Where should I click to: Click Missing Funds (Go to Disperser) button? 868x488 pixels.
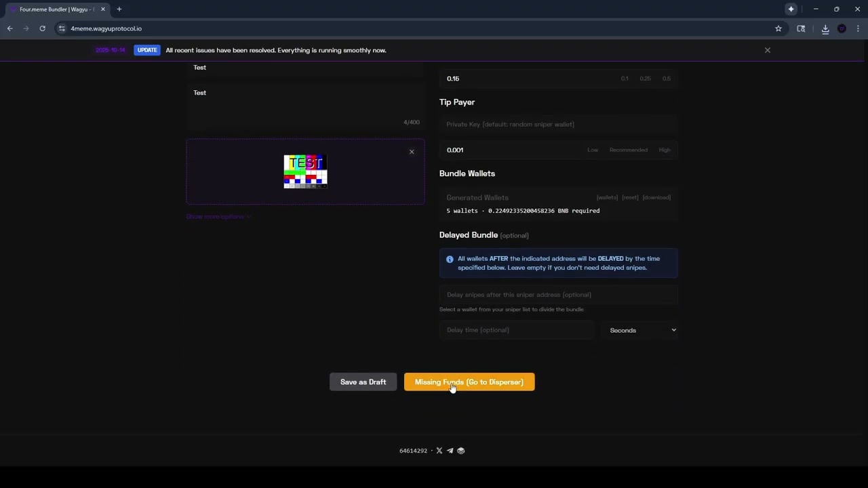[469, 382]
